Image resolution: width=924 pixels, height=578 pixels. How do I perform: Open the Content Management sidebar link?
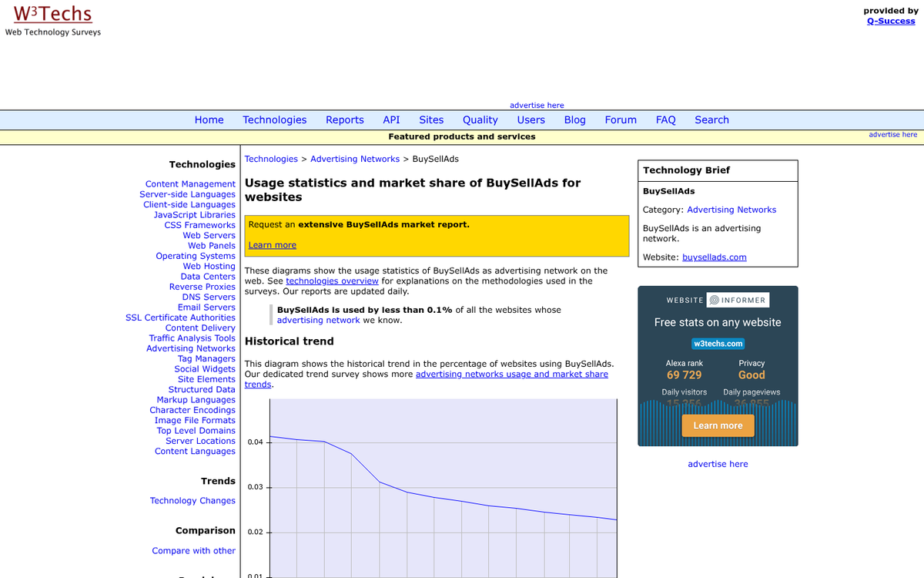point(190,183)
